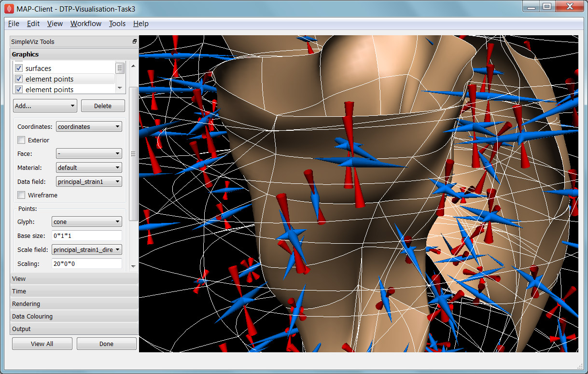Viewport: 588px width, 374px height.
Task: Toggle the first element points checkbox
Action: tap(19, 79)
